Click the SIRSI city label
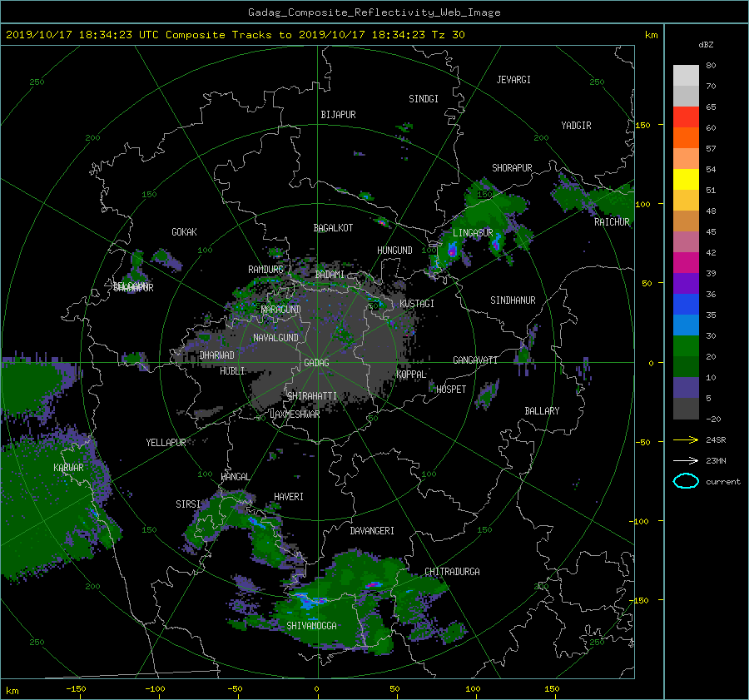 (188, 504)
